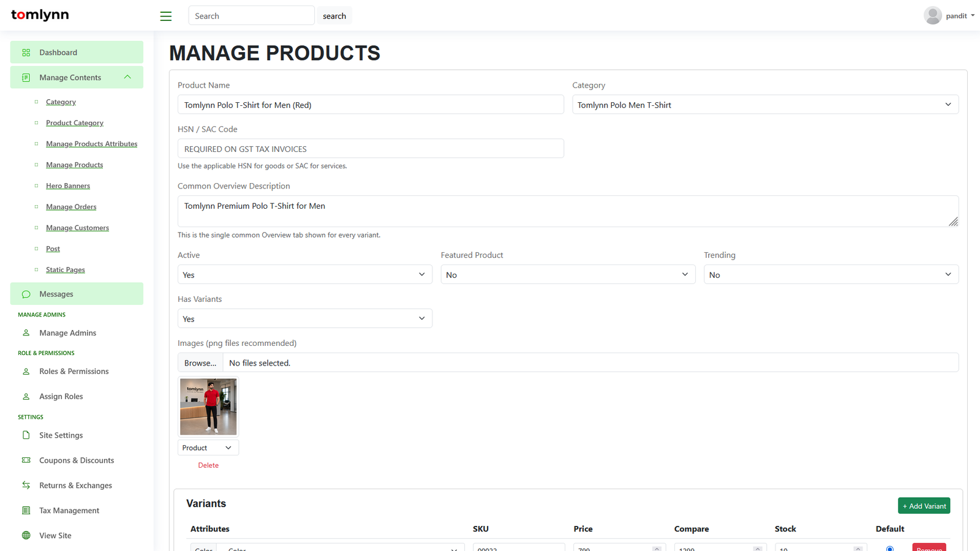Click the tomlynn logo
Viewport: 980px width, 551px height.
[40, 15]
